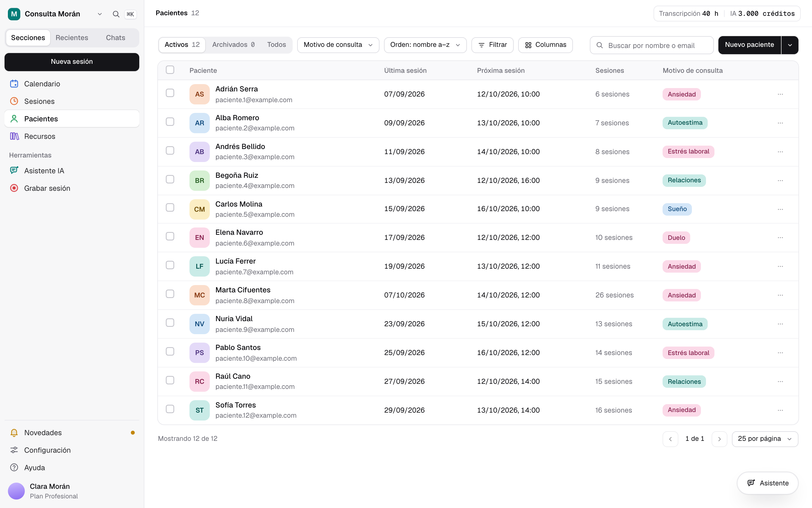This screenshot has height=508, width=812.
Task: Show the Todos patients tab
Action: click(277, 45)
